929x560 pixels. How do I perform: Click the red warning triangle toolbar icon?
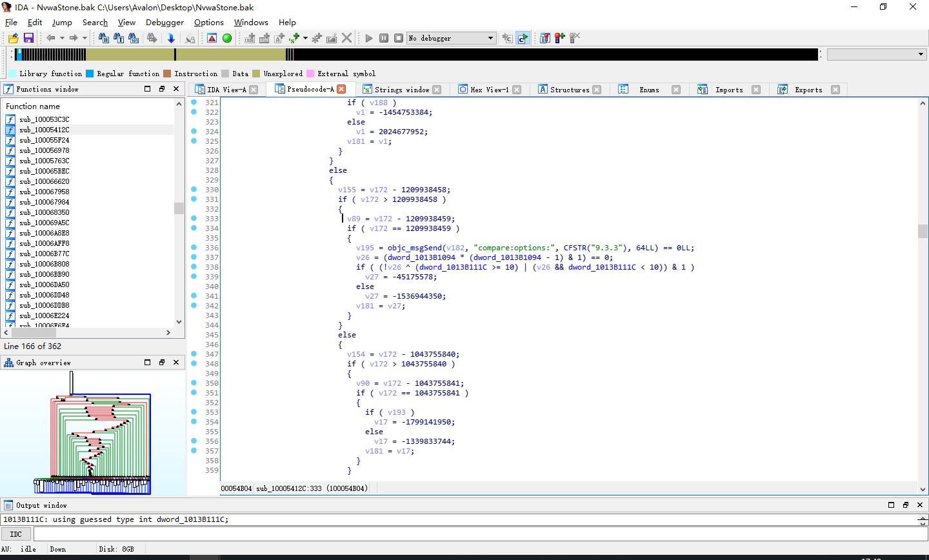[x=212, y=38]
